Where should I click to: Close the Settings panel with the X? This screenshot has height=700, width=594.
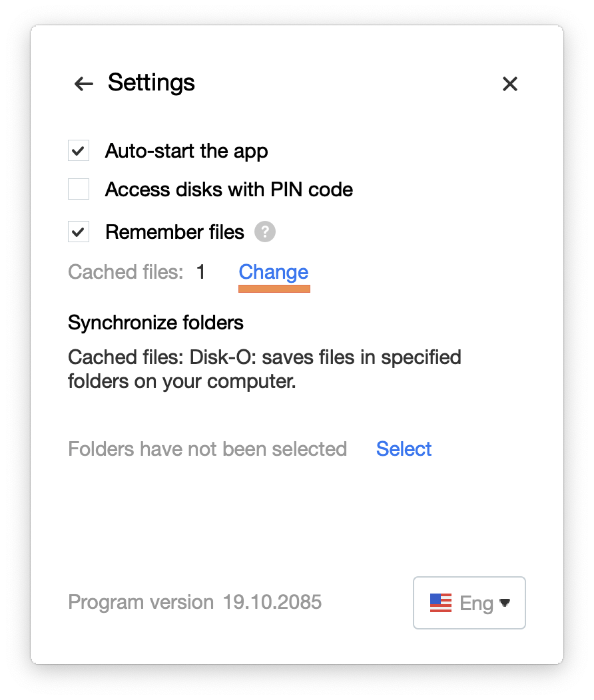click(x=509, y=84)
